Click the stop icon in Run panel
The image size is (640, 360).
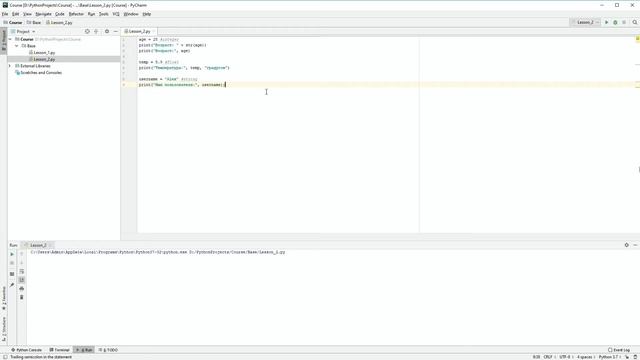(x=12, y=263)
